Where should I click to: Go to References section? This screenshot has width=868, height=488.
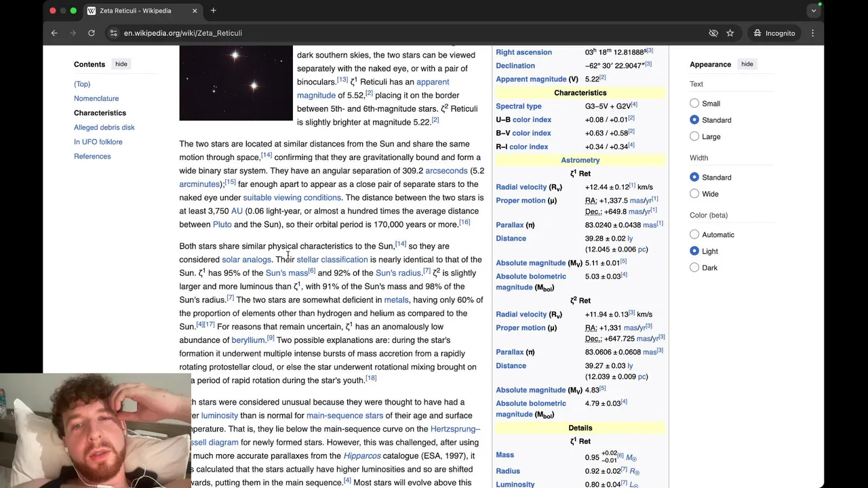point(92,156)
